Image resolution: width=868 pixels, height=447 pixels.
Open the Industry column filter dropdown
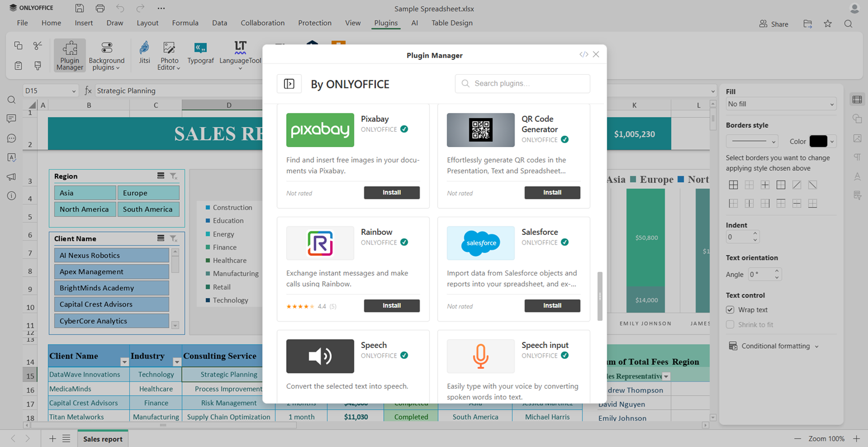(176, 362)
